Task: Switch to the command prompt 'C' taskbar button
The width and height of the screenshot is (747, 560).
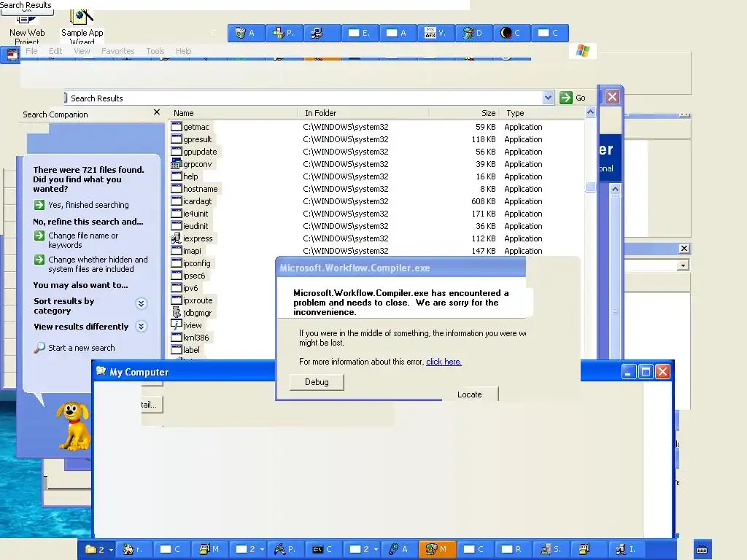Action: 322,549
